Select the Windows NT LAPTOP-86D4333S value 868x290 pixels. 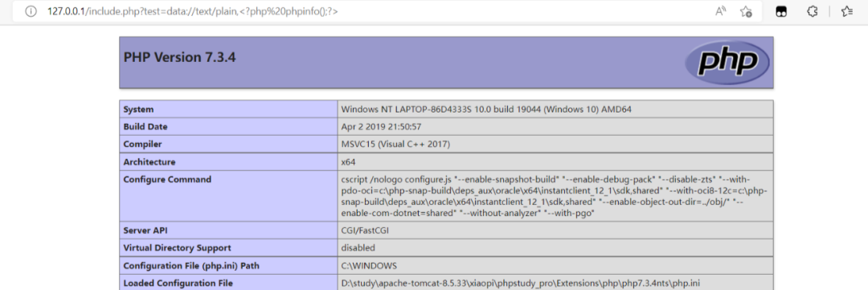tap(486, 109)
